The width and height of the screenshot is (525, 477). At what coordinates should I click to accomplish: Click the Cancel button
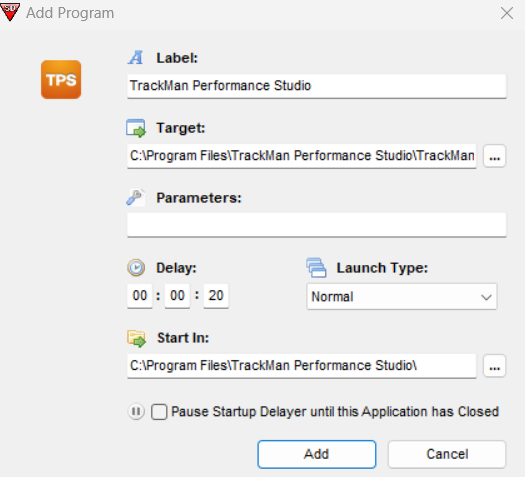[447, 454]
